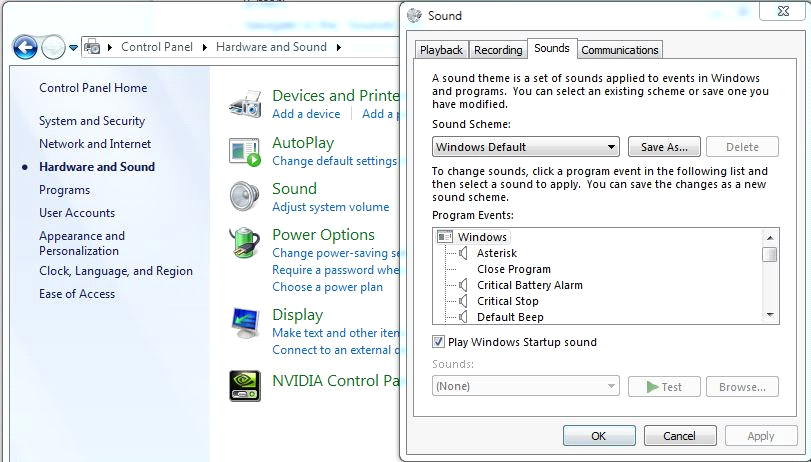Click the speaker icon next to Asterisk

463,253
